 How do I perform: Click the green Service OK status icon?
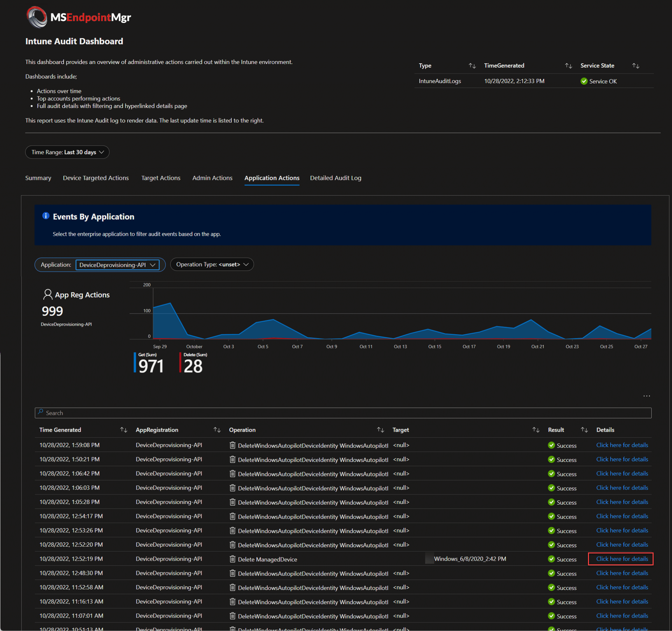coord(584,81)
